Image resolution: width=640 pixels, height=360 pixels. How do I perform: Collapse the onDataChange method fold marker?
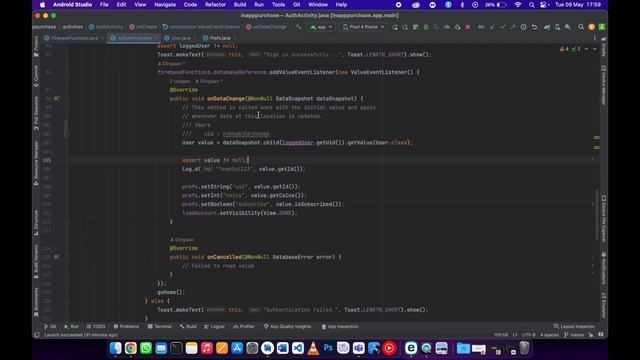[x=68, y=98]
